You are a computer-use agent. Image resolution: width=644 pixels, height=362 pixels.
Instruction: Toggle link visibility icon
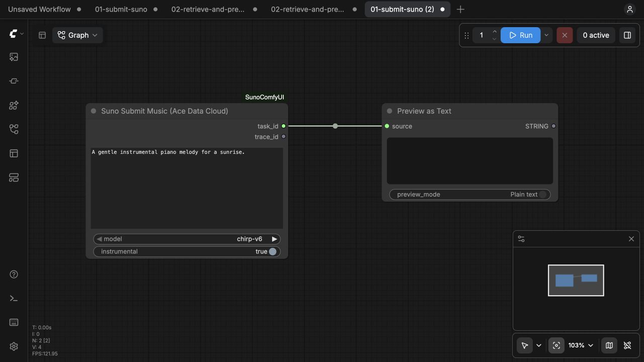coord(627,345)
